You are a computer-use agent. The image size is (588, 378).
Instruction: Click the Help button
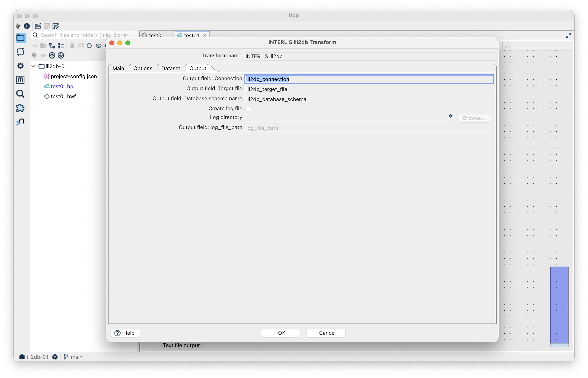click(x=125, y=333)
